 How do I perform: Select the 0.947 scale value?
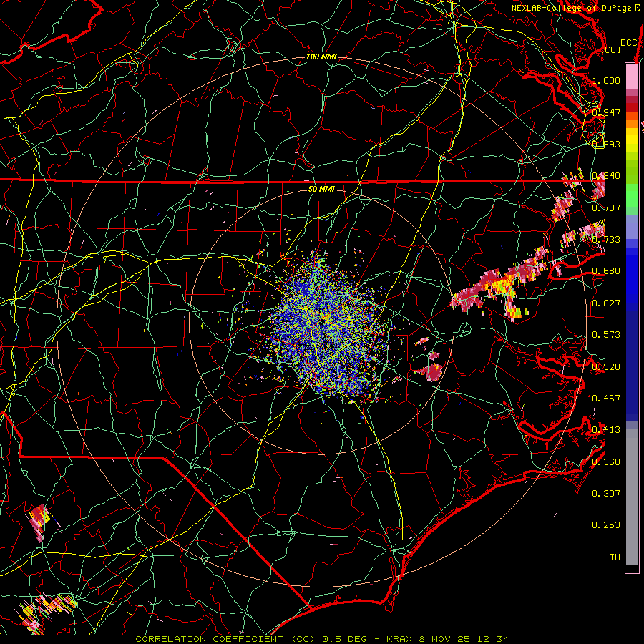click(606, 112)
